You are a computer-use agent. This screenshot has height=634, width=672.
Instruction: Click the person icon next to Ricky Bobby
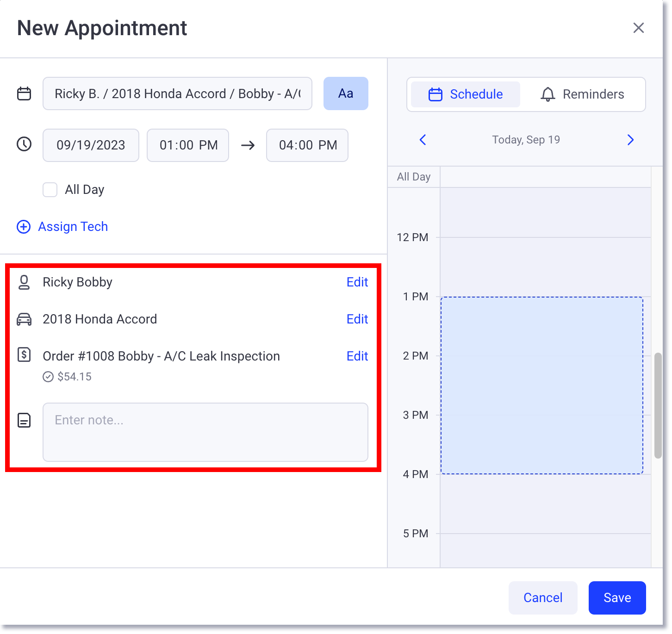click(24, 282)
